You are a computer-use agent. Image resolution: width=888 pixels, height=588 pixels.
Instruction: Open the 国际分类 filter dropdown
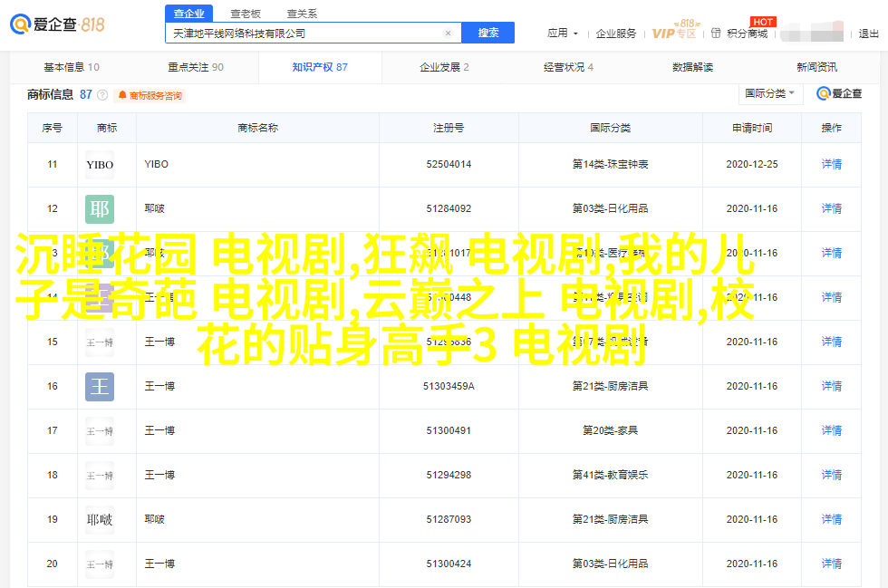pyautogui.click(x=770, y=93)
